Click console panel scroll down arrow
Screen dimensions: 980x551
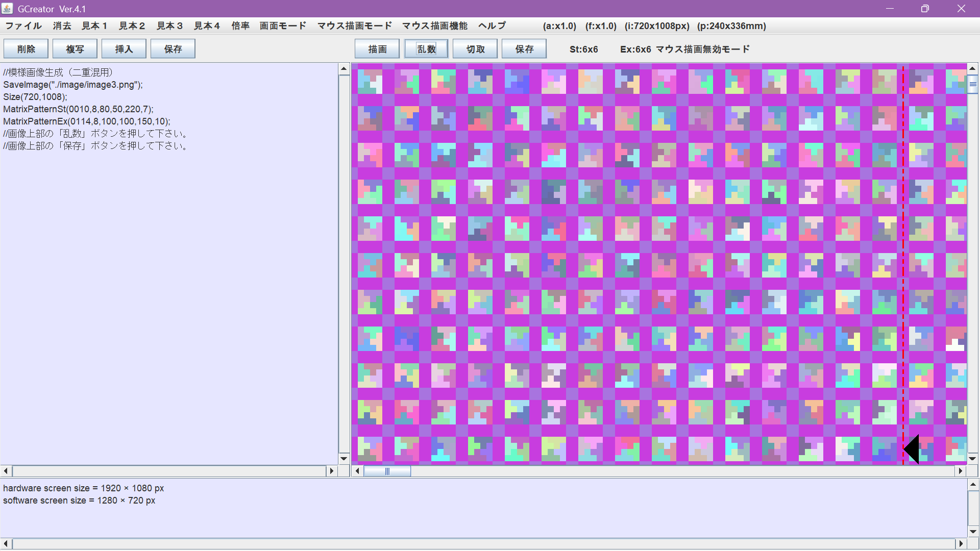pyautogui.click(x=973, y=532)
